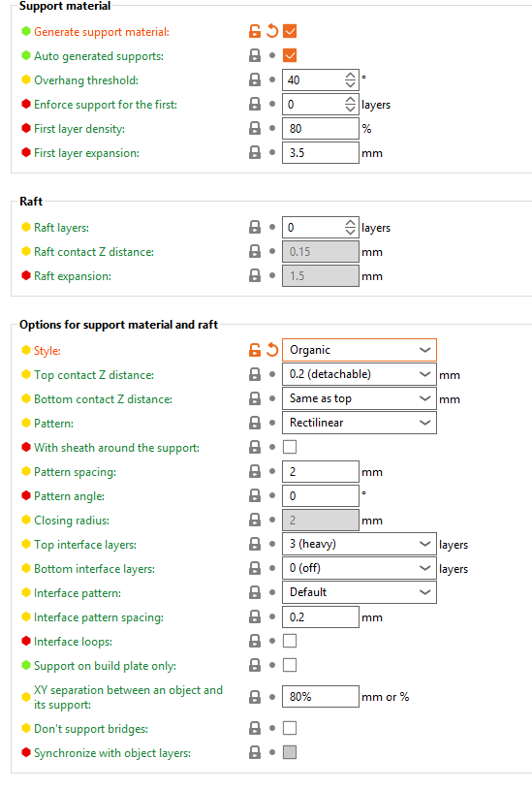
Task: Click the lock icon for Overhang threshold
Action: pos(255,79)
